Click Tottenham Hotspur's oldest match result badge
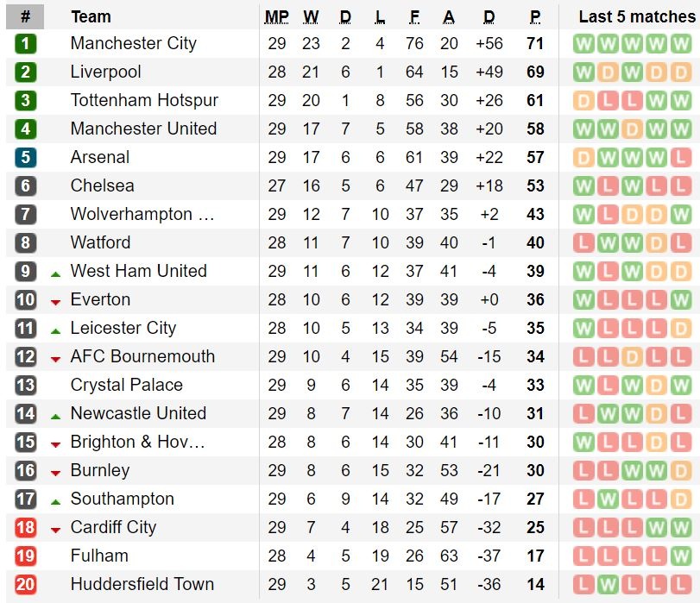This screenshot has width=700, height=603. (583, 101)
